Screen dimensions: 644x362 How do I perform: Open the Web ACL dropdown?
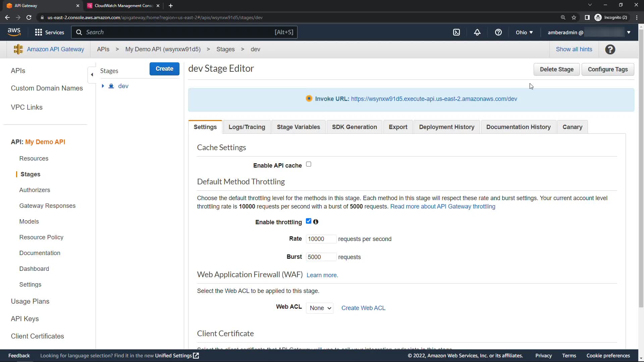(319, 308)
